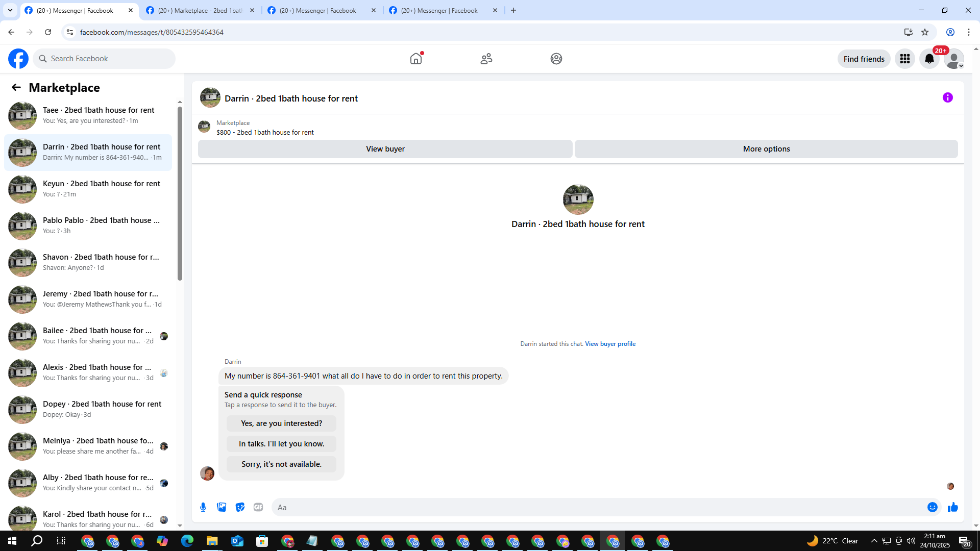Screen dimensions: 980x551
Task: Open the Shavon chat conversation
Action: click(88, 262)
